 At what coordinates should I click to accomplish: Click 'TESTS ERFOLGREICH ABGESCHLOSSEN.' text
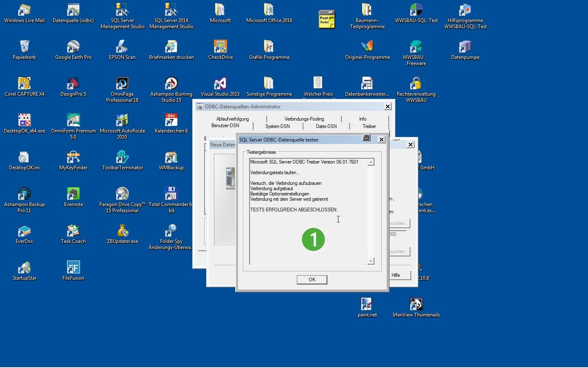point(294,210)
